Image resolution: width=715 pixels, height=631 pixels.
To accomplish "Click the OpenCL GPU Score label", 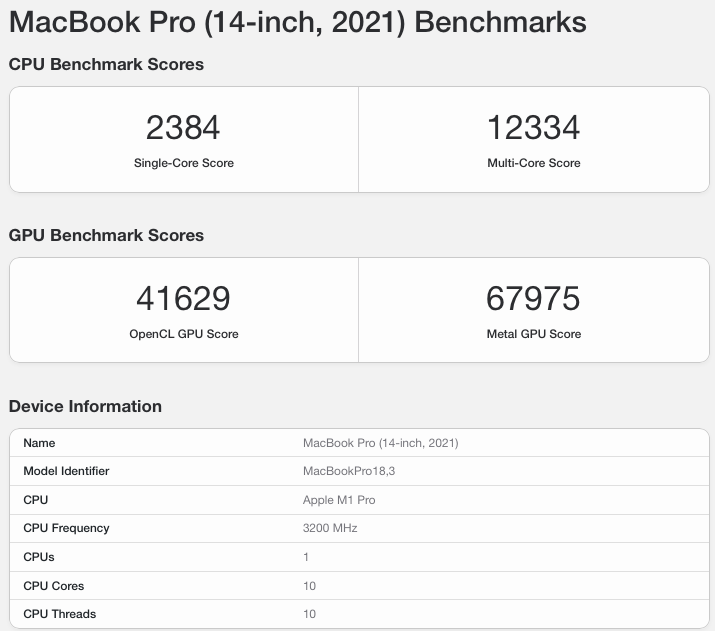I will [x=184, y=334].
